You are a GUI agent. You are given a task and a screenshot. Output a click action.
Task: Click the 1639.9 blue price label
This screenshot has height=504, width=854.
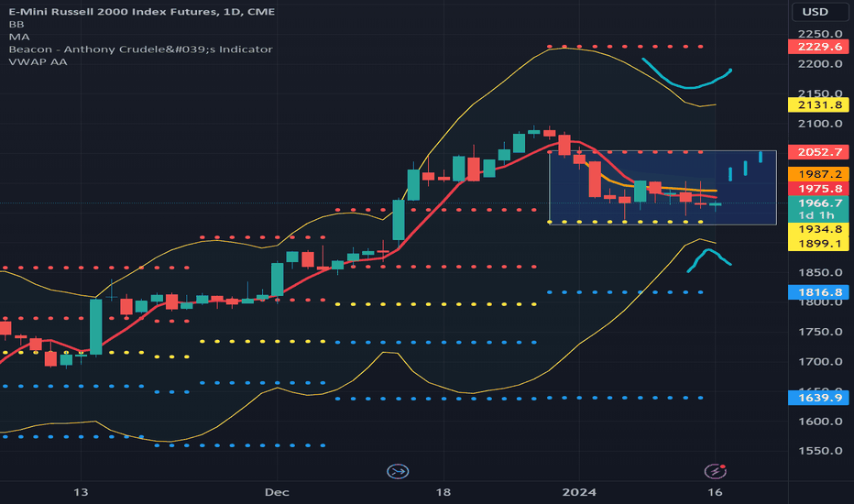[x=818, y=398]
